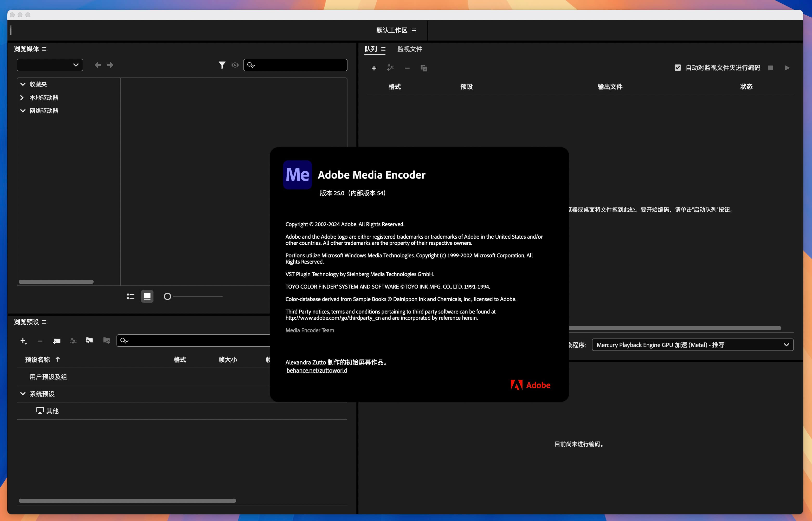Click the Duplicate icon in queue toolbar

pos(424,68)
